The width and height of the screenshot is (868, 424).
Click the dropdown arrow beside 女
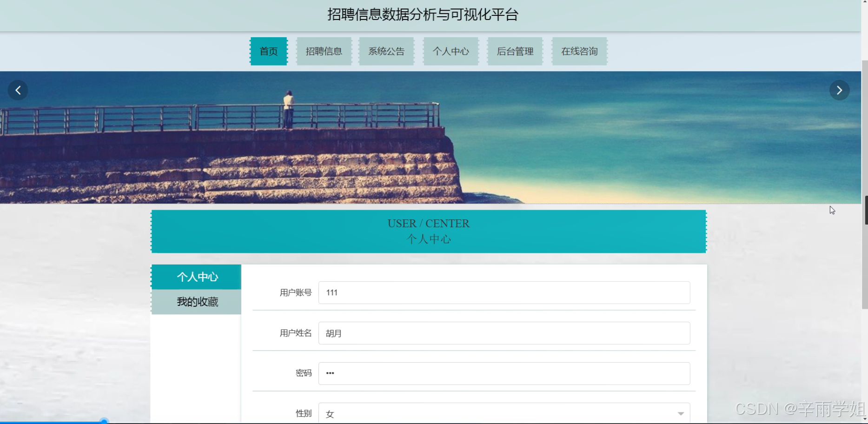pos(681,413)
